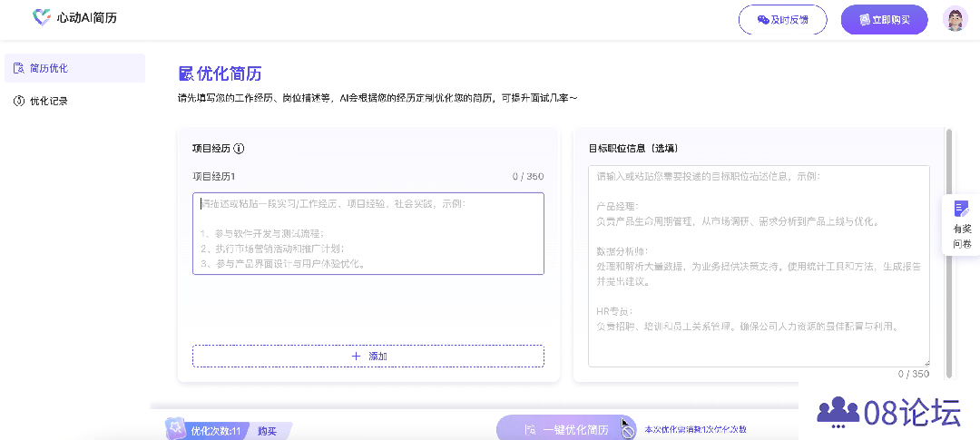980x440 pixels.
Task: Click 立即购买 purchase button
Action: [x=885, y=20]
